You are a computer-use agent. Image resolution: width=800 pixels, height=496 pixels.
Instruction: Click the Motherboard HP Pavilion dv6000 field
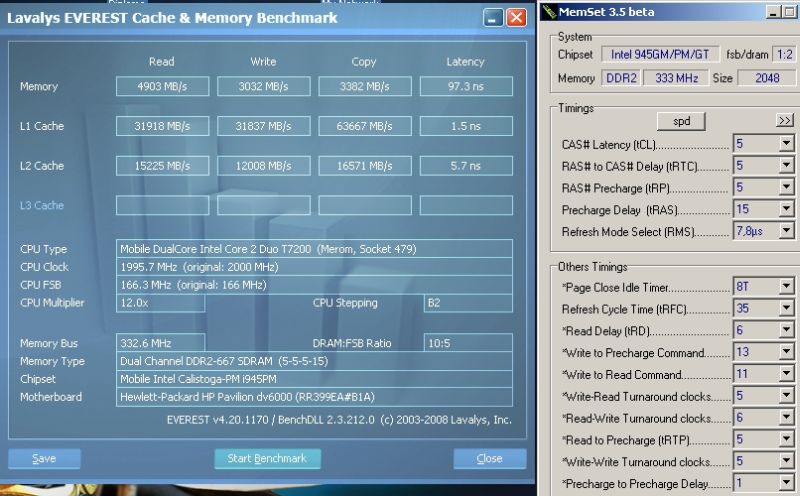314,397
